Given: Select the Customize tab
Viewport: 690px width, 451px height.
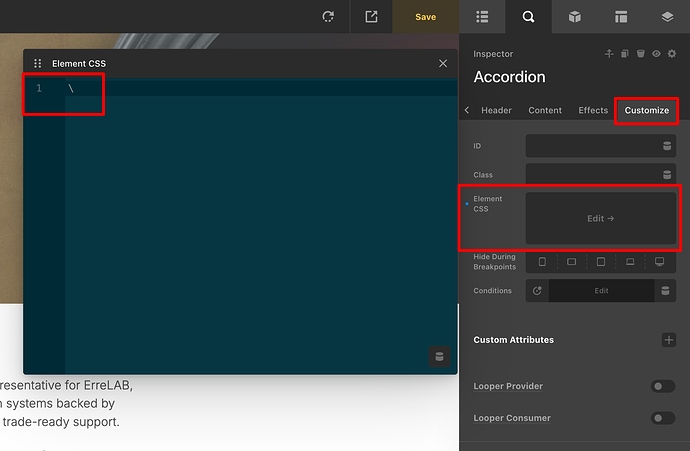Looking at the screenshot, I should pyautogui.click(x=646, y=110).
